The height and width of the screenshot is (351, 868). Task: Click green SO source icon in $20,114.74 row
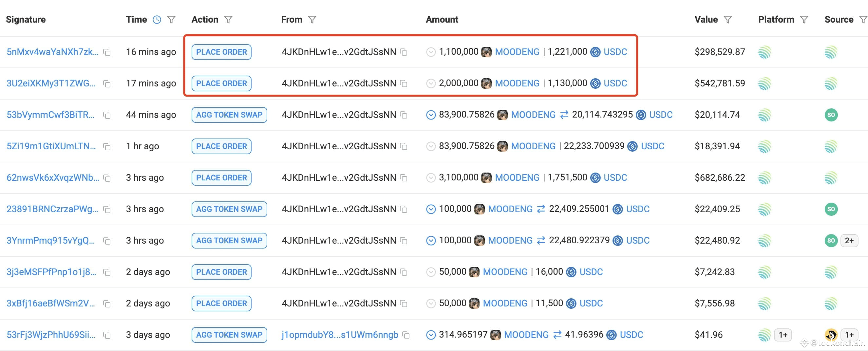coord(831,115)
